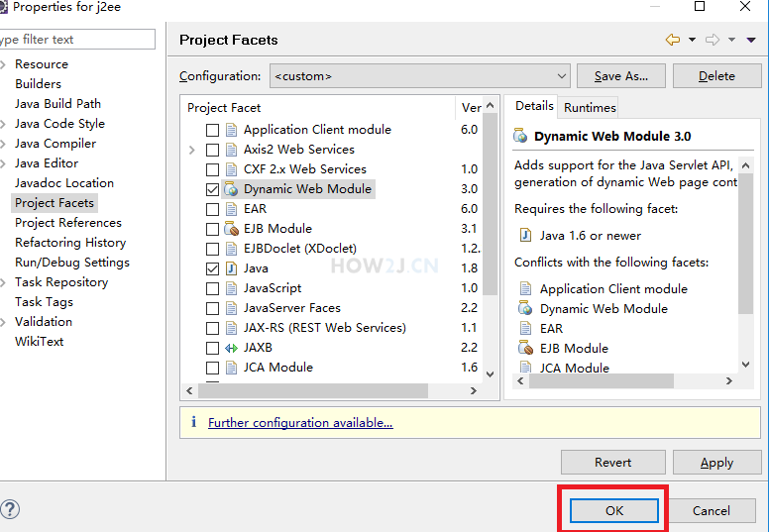769x532 pixels.
Task: Open the view menu triangle in header
Action: [x=751, y=40]
